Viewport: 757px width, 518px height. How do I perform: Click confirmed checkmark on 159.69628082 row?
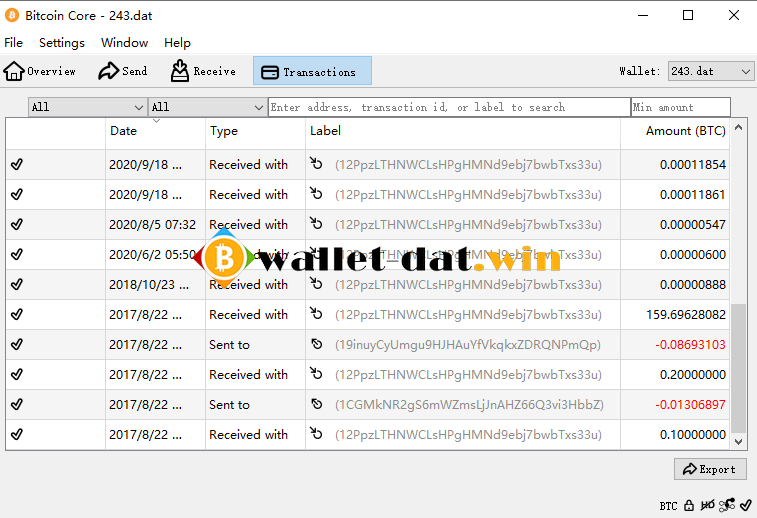coord(17,314)
